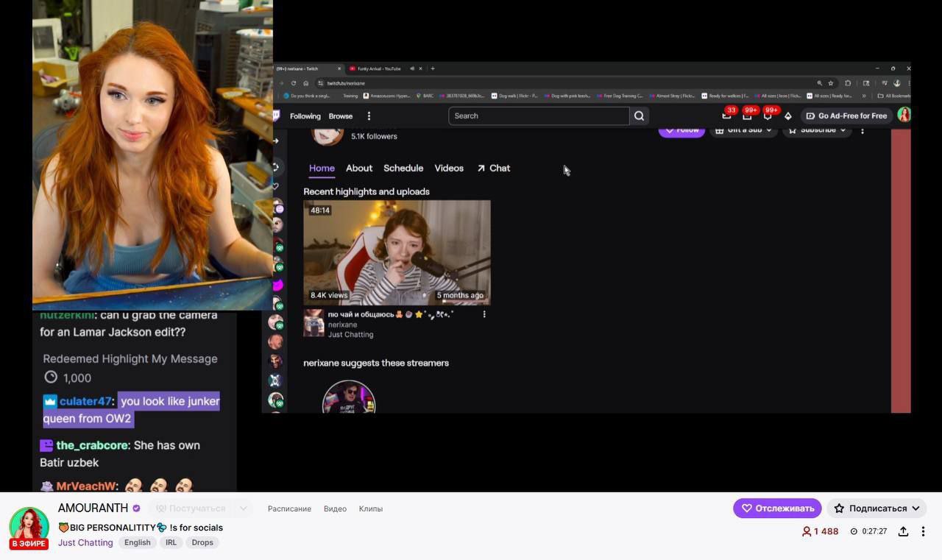Reload the page in the streamed browser
Image resolution: width=942 pixels, height=560 pixels.
coord(294,83)
